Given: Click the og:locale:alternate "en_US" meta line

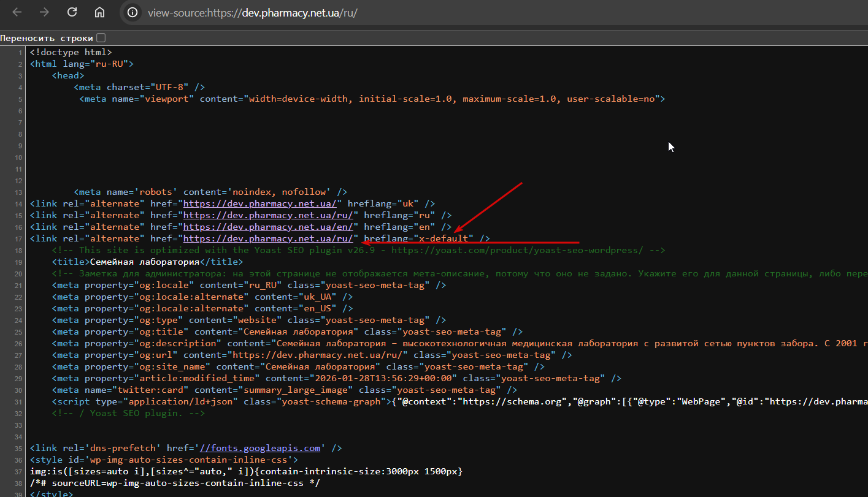Looking at the screenshot, I should coord(202,308).
